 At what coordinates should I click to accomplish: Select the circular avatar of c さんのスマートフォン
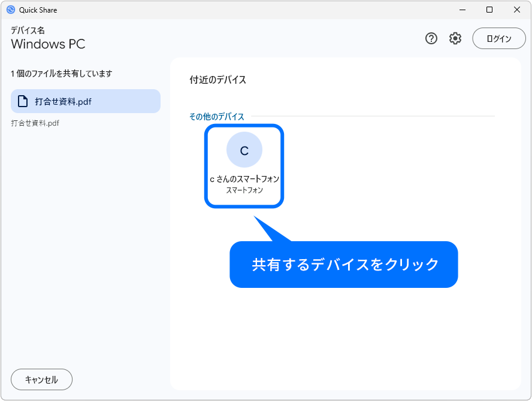pos(244,150)
